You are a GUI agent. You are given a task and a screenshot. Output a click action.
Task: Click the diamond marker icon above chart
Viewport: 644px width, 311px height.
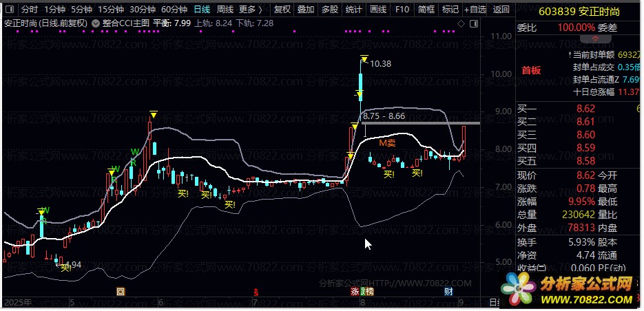click(x=461, y=24)
